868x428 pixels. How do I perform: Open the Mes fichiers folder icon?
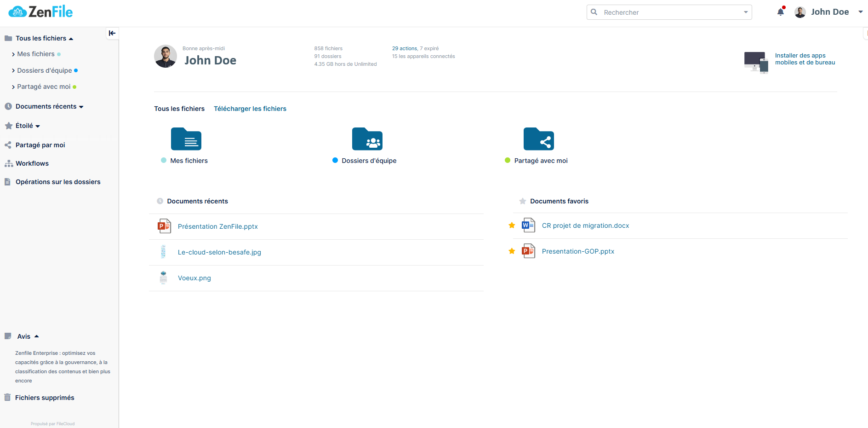[186, 139]
